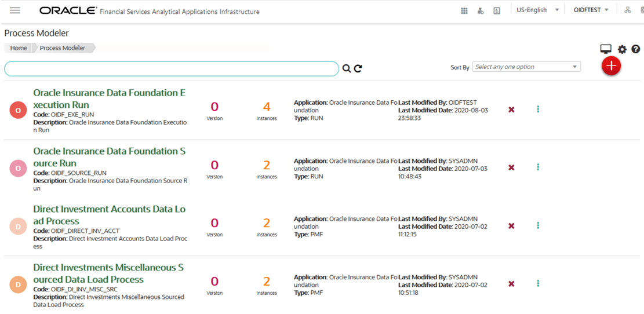Open more options for OIDF_EXE_RUN row
The height and width of the screenshot is (314, 644).
538,109
